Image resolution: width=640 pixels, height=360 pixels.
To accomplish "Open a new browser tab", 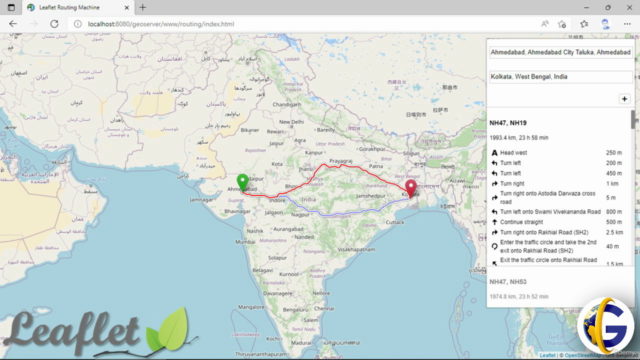I will (x=142, y=7).
